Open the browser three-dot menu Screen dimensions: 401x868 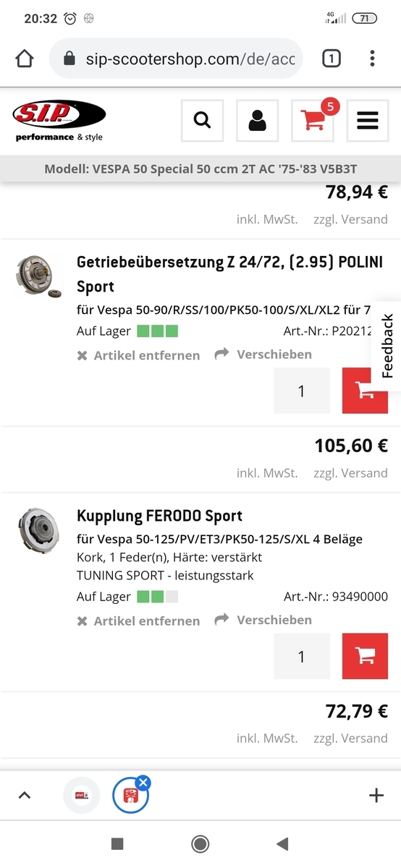pyautogui.click(x=372, y=59)
